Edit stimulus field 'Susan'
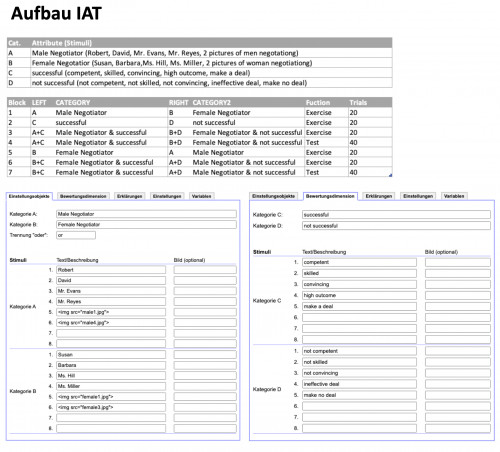 click(111, 354)
